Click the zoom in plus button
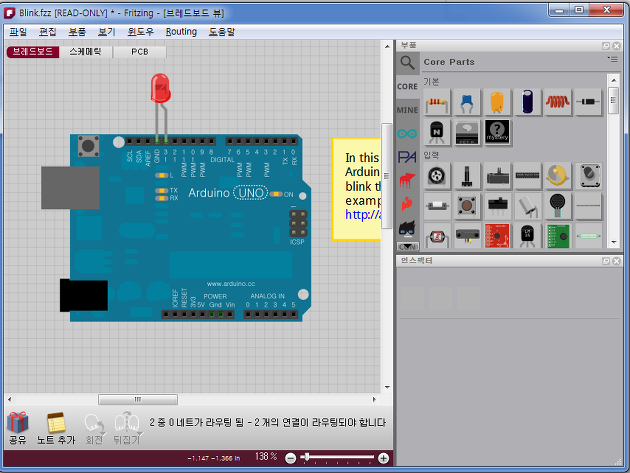 384,458
